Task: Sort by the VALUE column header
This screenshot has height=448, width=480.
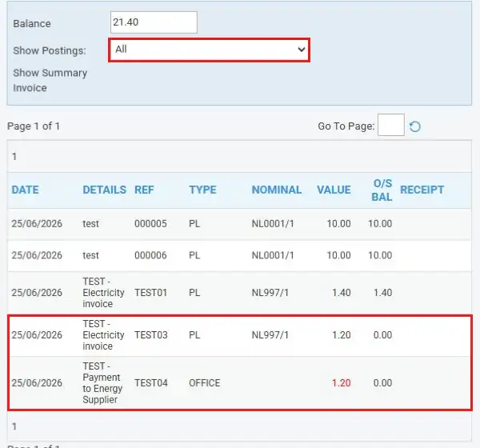Action: [334, 190]
